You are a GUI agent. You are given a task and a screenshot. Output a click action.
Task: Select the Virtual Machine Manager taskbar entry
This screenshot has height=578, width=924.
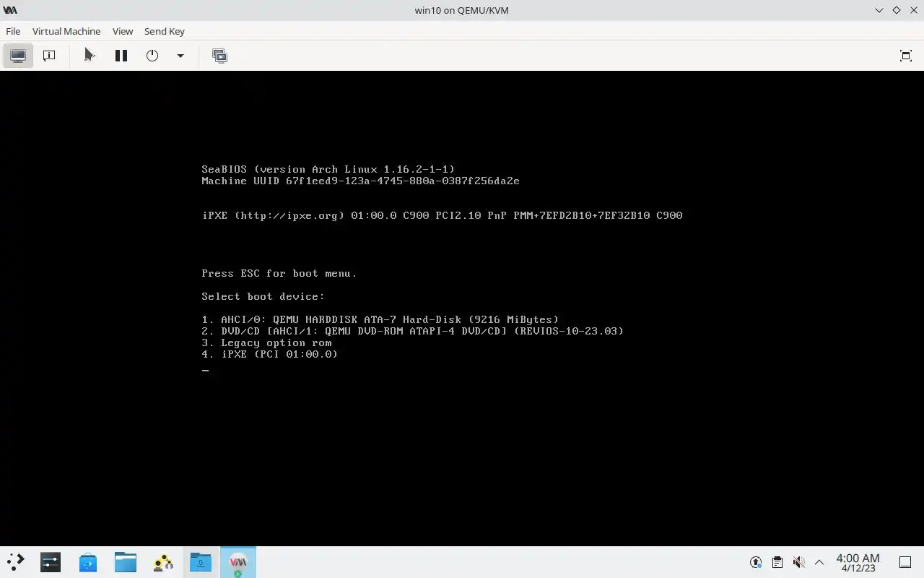[x=238, y=561]
